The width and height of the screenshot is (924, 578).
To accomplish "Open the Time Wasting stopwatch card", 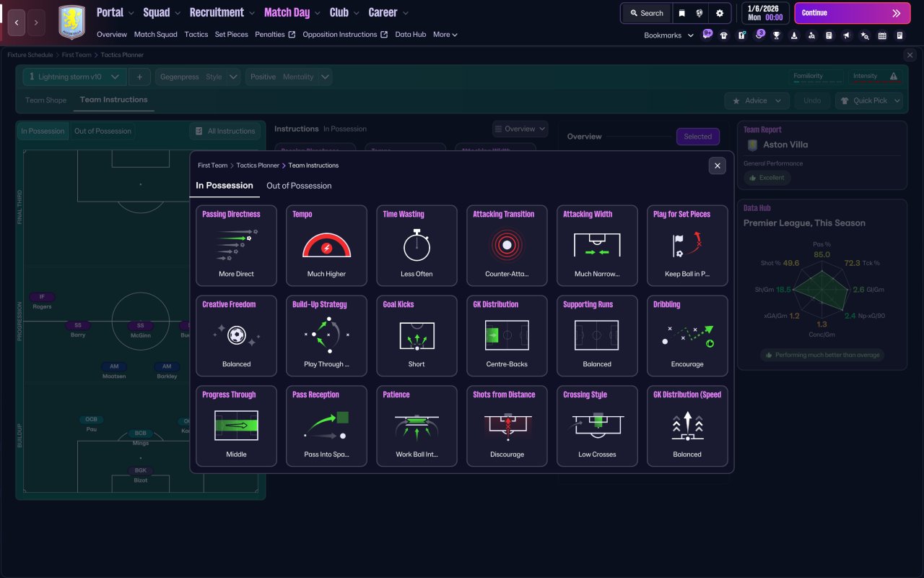I will point(417,246).
